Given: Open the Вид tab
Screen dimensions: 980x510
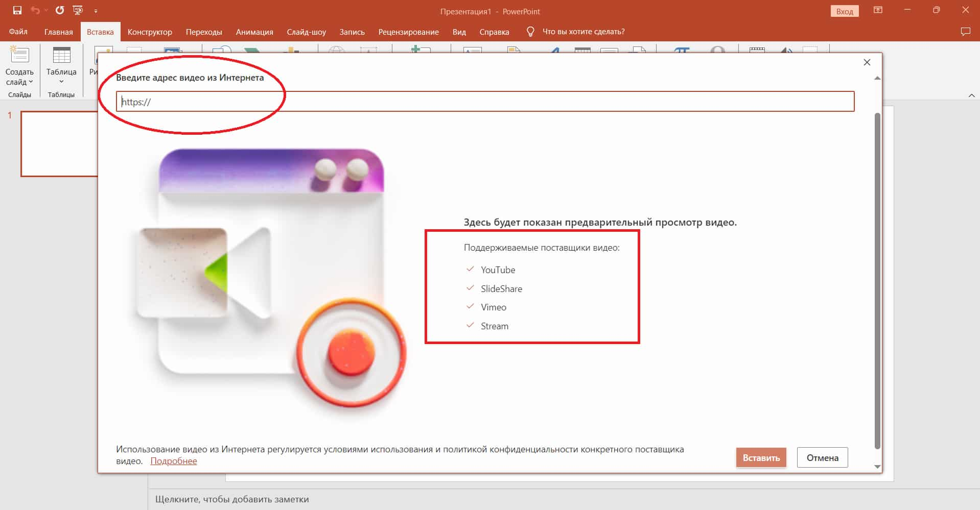Looking at the screenshot, I should [459, 32].
